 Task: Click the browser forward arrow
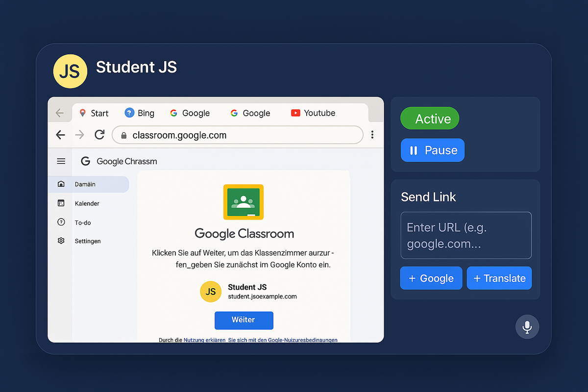click(80, 135)
